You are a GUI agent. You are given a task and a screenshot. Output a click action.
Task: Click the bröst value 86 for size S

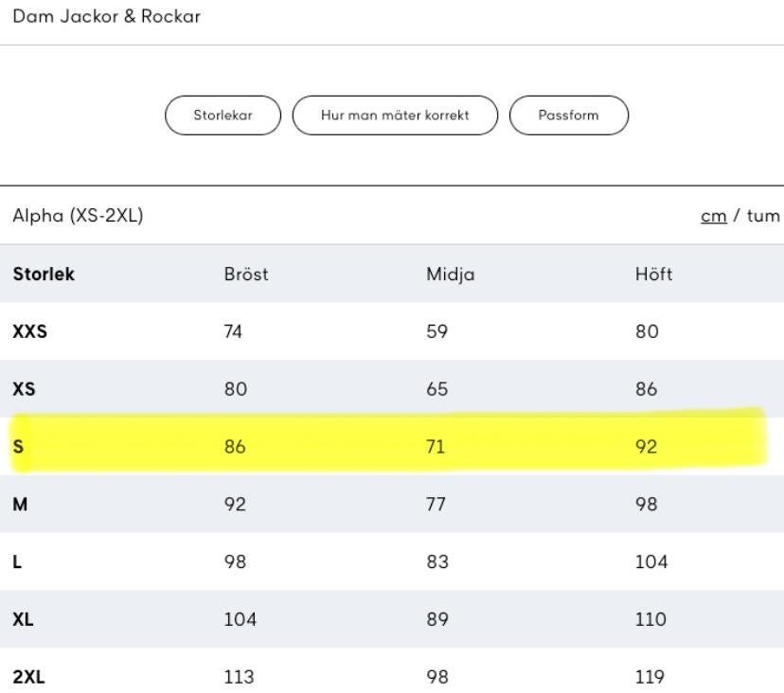coord(235,447)
